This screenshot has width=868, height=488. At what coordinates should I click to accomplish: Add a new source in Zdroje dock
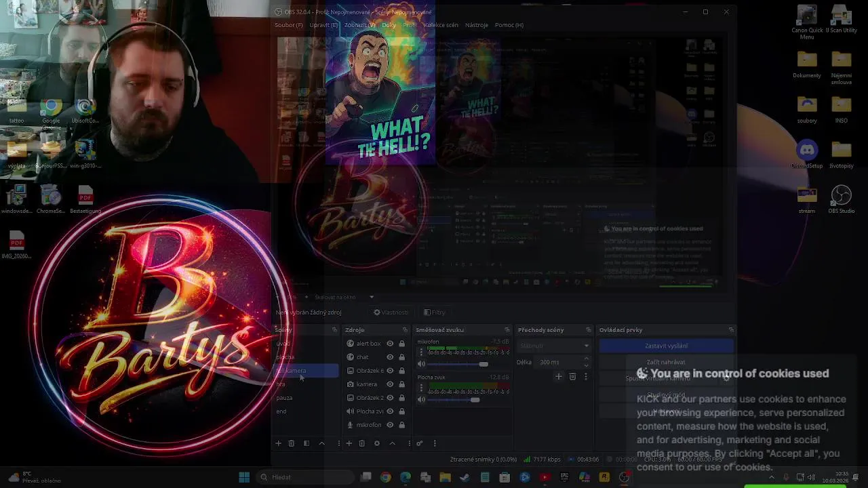tap(349, 443)
